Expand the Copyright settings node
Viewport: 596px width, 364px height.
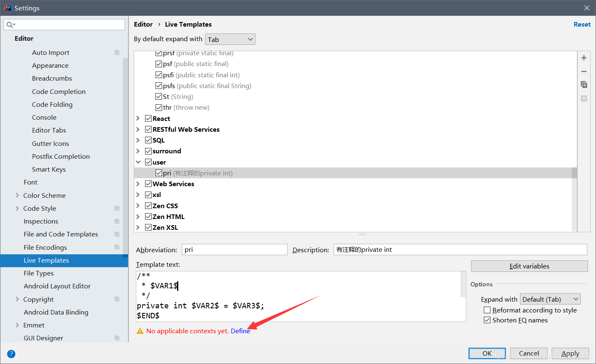pos(17,299)
